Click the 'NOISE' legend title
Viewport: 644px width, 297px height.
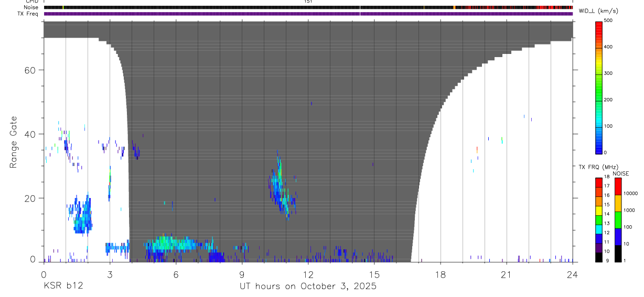coord(621,173)
